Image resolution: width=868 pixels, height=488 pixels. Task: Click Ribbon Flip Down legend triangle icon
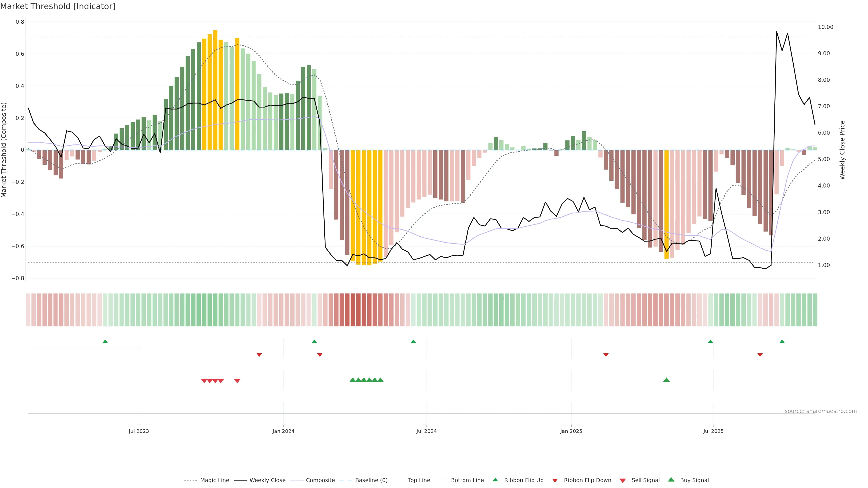click(555, 480)
